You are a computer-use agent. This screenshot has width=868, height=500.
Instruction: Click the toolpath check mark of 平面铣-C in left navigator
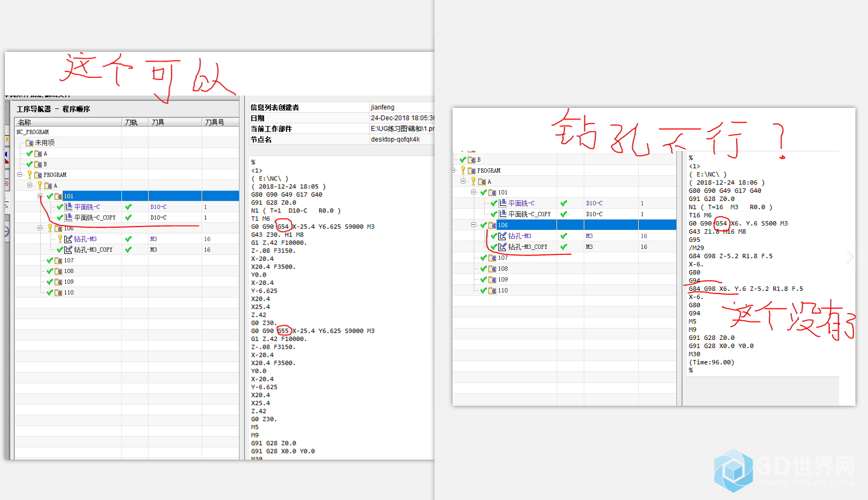click(x=129, y=207)
